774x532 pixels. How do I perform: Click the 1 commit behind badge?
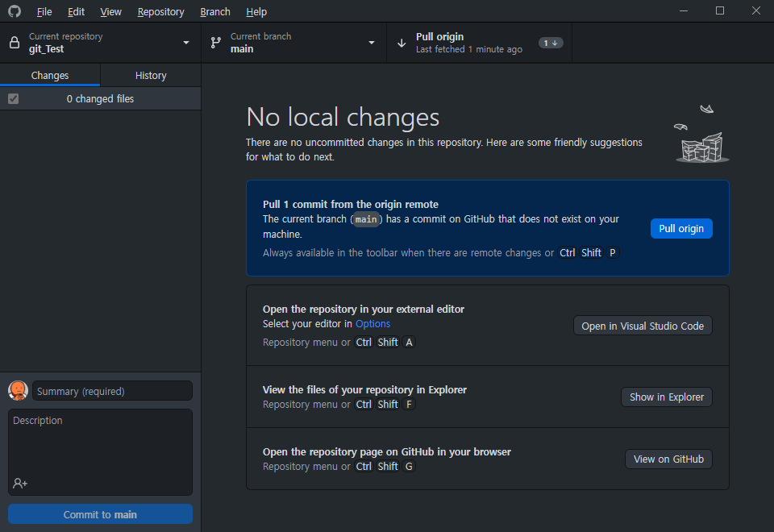[x=551, y=43]
